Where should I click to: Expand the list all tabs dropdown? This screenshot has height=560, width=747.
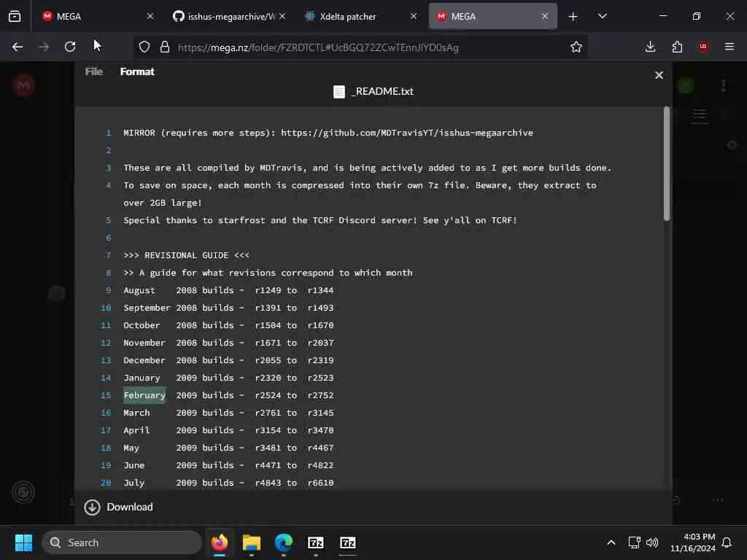[x=603, y=16]
